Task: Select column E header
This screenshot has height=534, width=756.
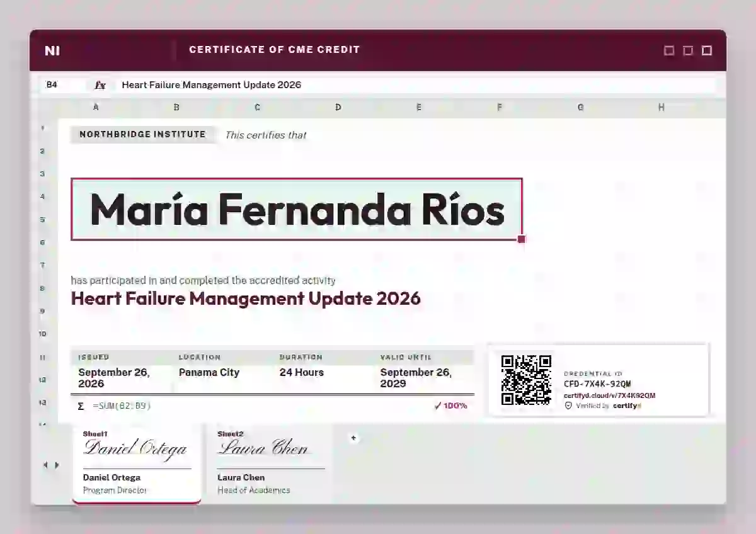Action: pyautogui.click(x=419, y=108)
